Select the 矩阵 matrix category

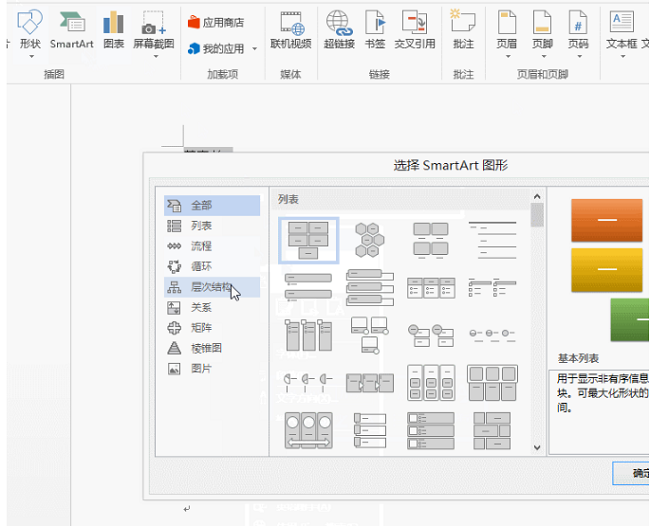pyautogui.click(x=212, y=327)
